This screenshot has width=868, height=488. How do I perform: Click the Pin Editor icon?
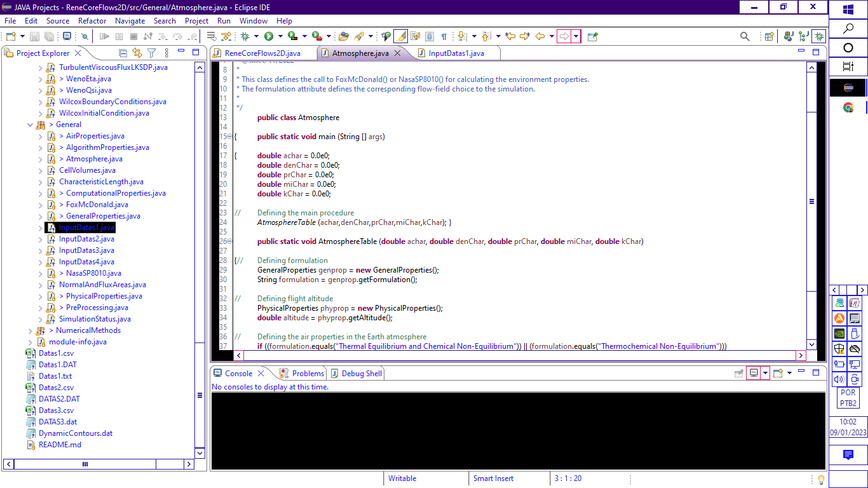pyautogui.click(x=592, y=36)
